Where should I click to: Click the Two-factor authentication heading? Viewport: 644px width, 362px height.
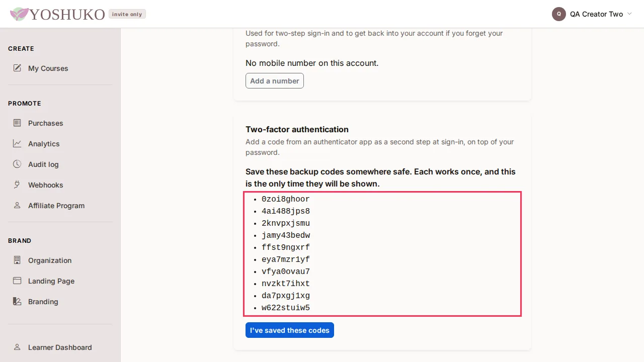[297, 129]
